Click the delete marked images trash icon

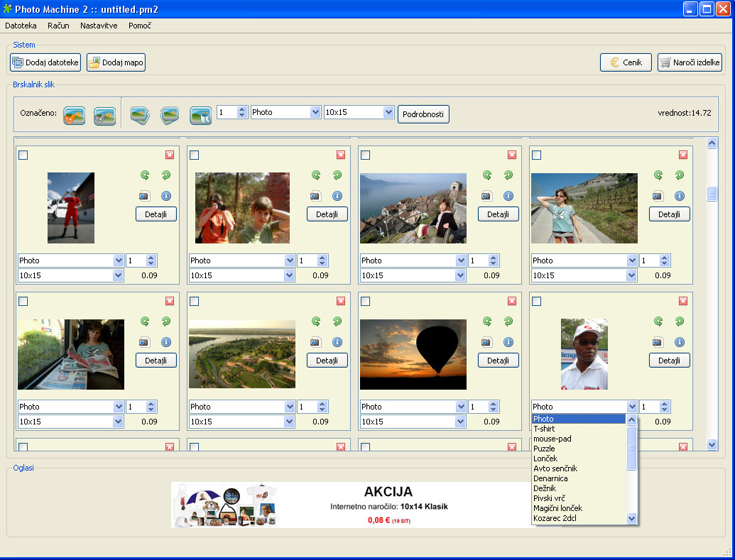(x=200, y=116)
